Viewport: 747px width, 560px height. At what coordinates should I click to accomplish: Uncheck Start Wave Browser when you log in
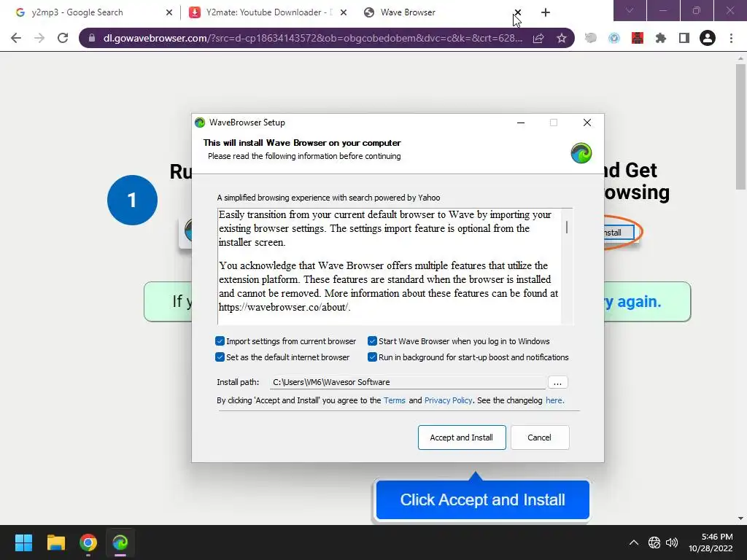372,341
